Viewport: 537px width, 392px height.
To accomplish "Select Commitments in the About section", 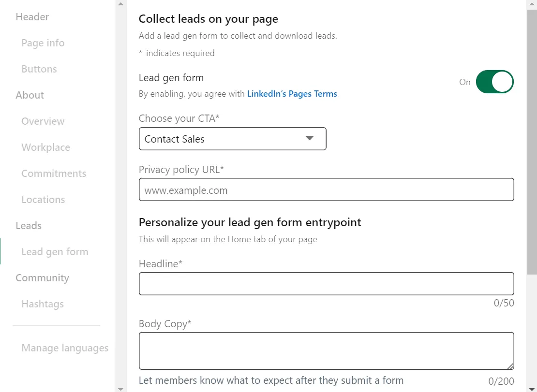I will pyautogui.click(x=54, y=173).
